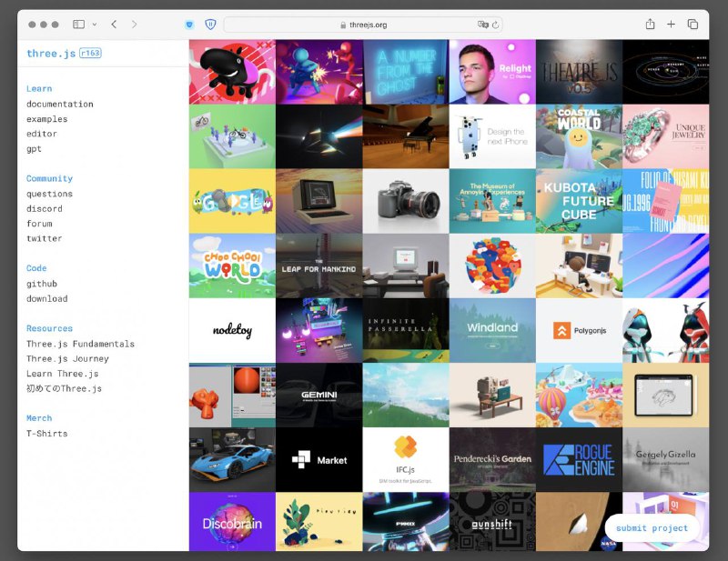Click the blue shield extension icon

coord(189,25)
